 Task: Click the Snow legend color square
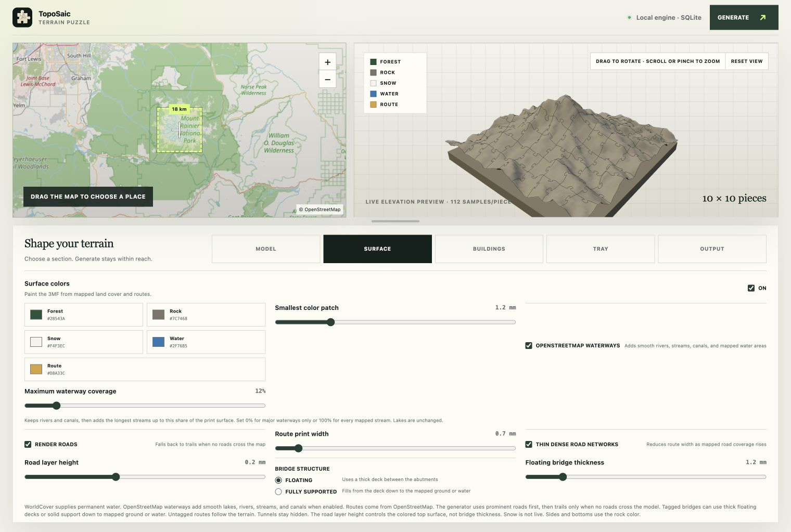[373, 83]
